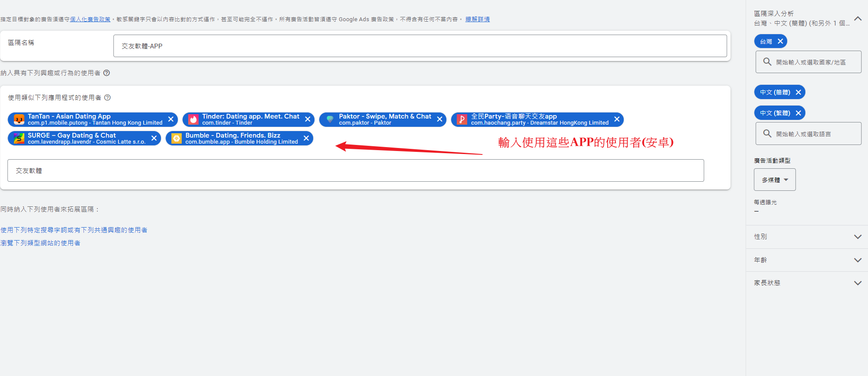
Task: Open the 多媒體 campaign type dropdown
Action: click(775, 180)
